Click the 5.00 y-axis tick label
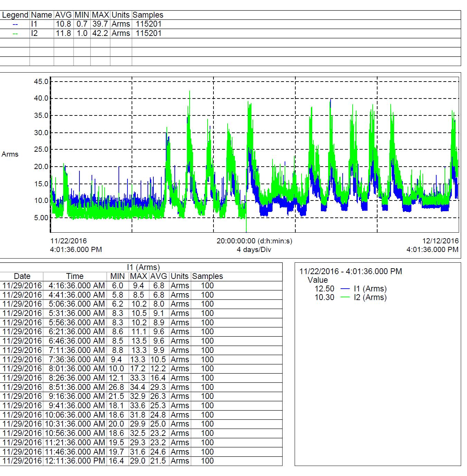This screenshot has width=467, height=476. tap(41, 218)
